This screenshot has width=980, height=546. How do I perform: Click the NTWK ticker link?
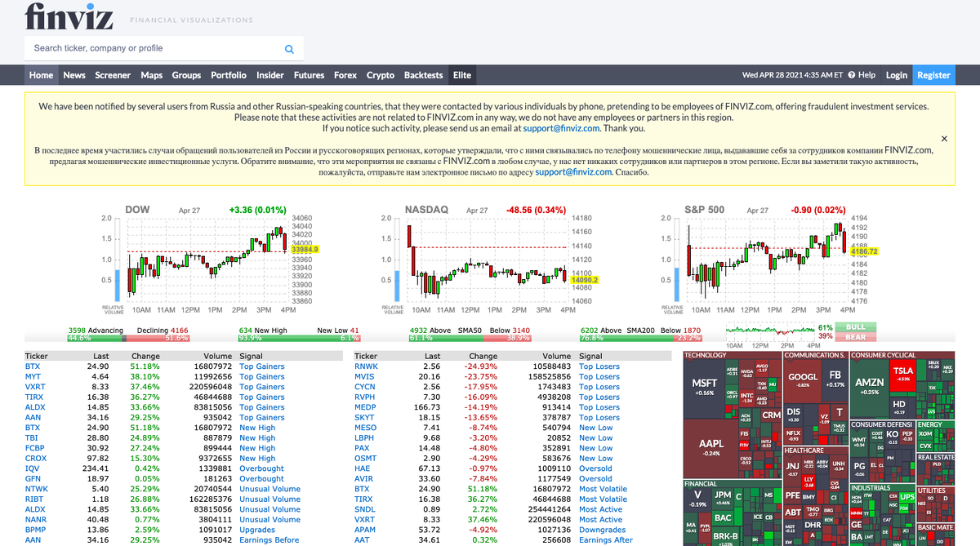click(37, 489)
